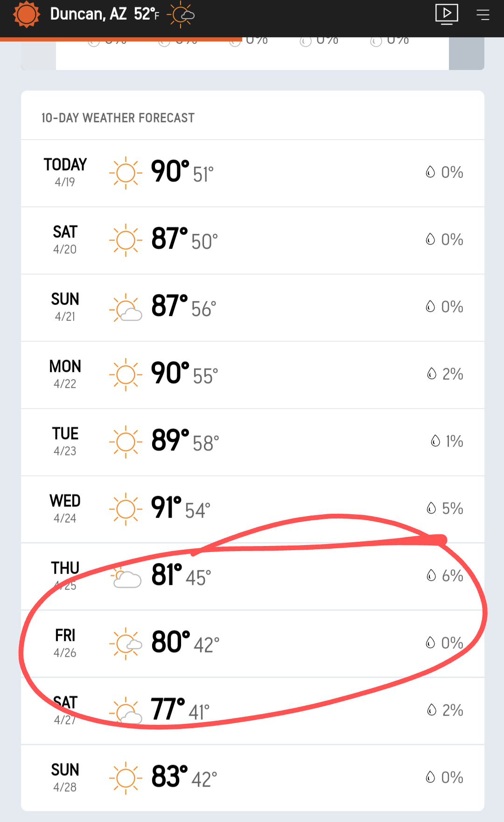Image resolution: width=504 pixels, height=822 pixels.
Task: Tap the gray right scroll arrow of hourly strip
Action: (467, 54)
